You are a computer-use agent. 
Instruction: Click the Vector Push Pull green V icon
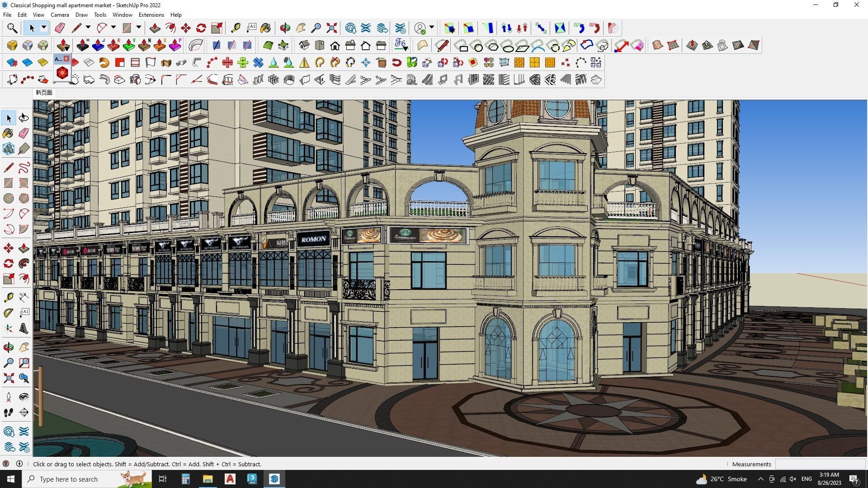click(x=129, y=45)
